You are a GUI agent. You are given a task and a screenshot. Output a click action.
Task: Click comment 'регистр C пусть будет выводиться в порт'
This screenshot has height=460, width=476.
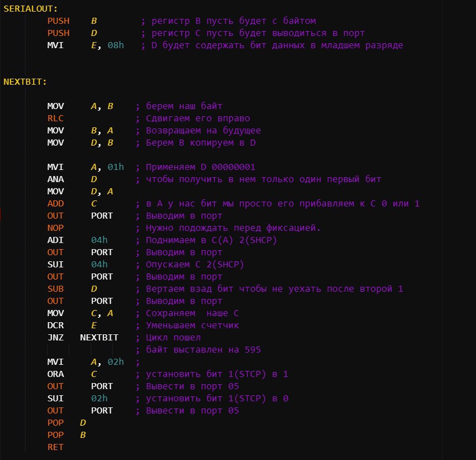258,33
